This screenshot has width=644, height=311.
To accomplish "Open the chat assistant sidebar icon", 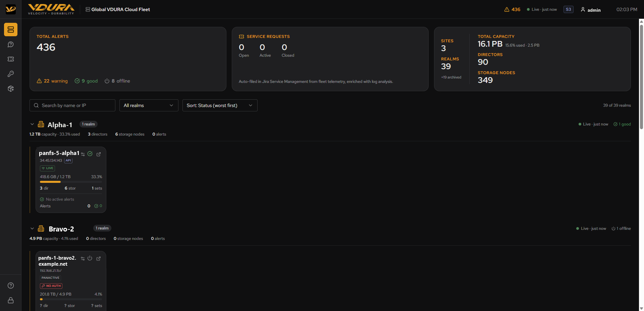I will click(x=11, y=44).
